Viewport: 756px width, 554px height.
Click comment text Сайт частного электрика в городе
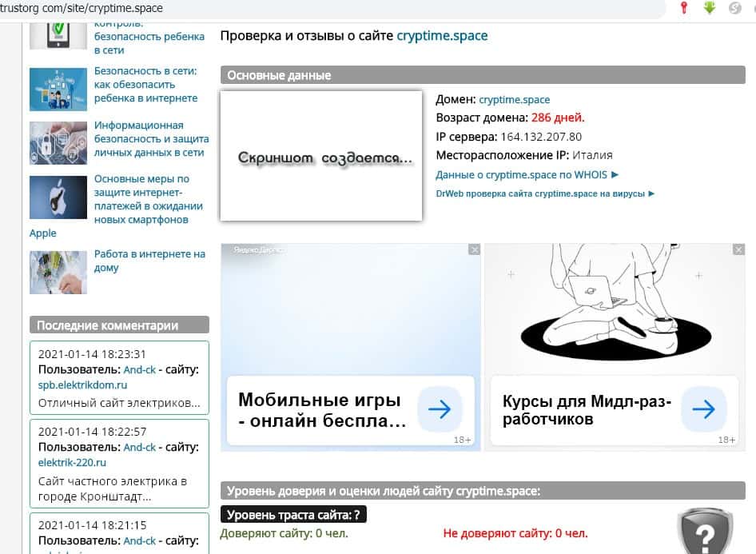pos(113,488)
